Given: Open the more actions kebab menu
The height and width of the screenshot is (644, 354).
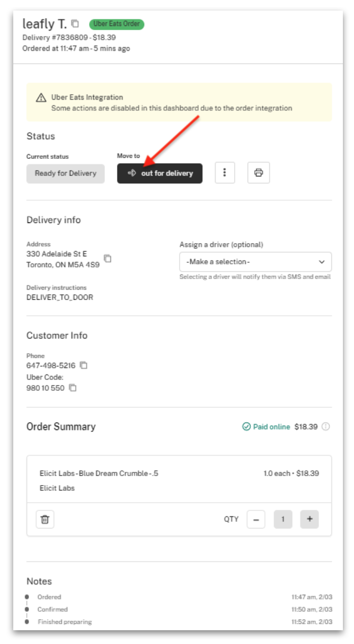Looking at the screenshot, I should (224, 173).
